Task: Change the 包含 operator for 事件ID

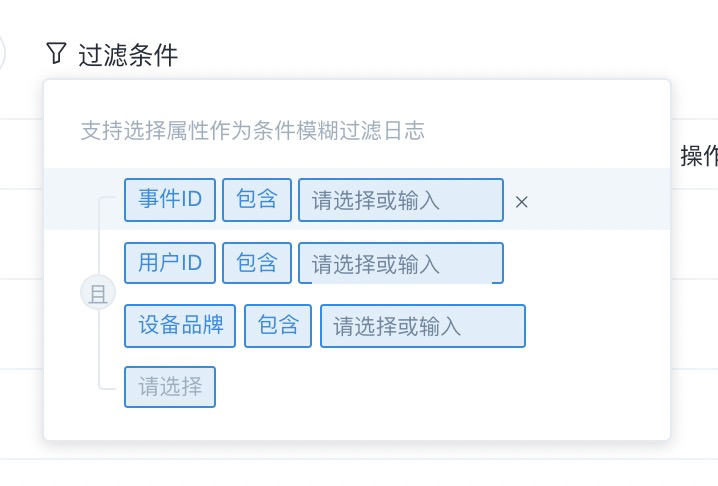Action: point(257,200)
